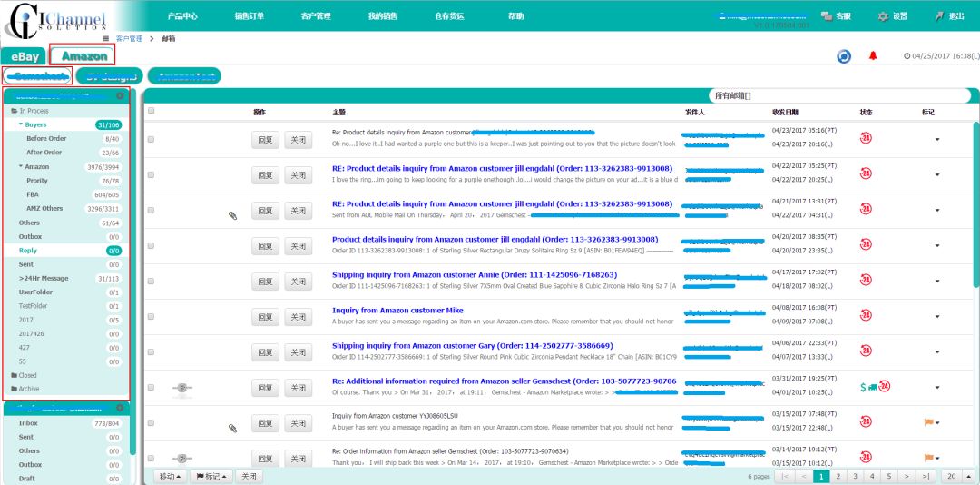
Task: Open the 标记 flag dropdown at bottom toolbar
Action: tap(211, 476)
